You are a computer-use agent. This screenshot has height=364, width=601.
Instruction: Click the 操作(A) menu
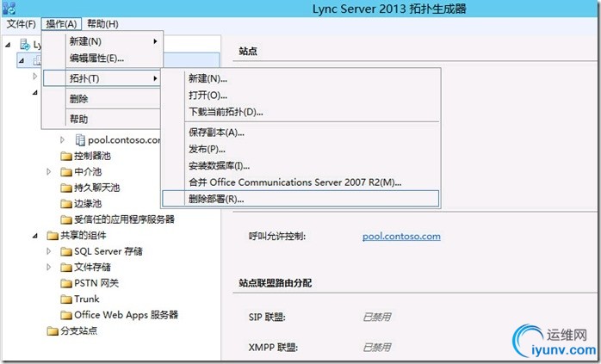click(61, 24)
